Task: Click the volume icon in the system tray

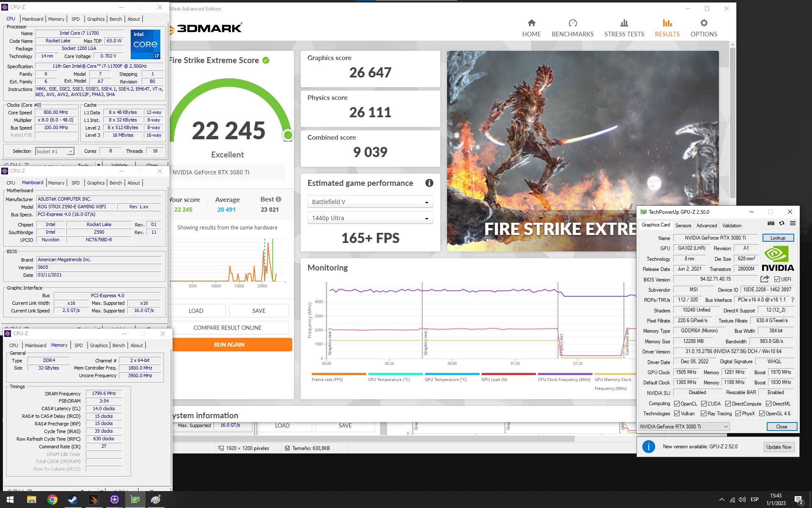Action: pos(742,500)
